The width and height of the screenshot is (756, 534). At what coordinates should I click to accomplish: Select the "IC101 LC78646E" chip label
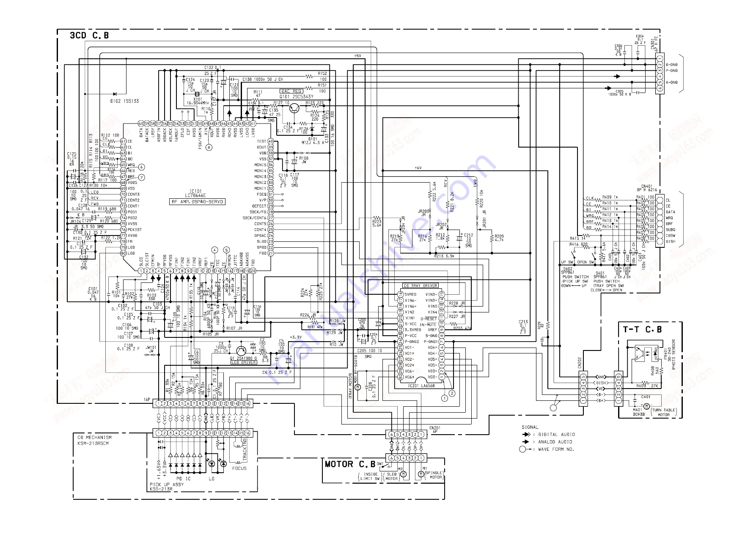point(195,193)
